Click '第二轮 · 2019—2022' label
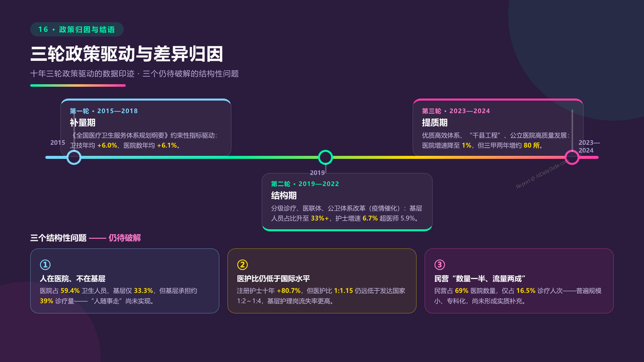Viewport: 644px width, 362px height. [x=305, y=184]
